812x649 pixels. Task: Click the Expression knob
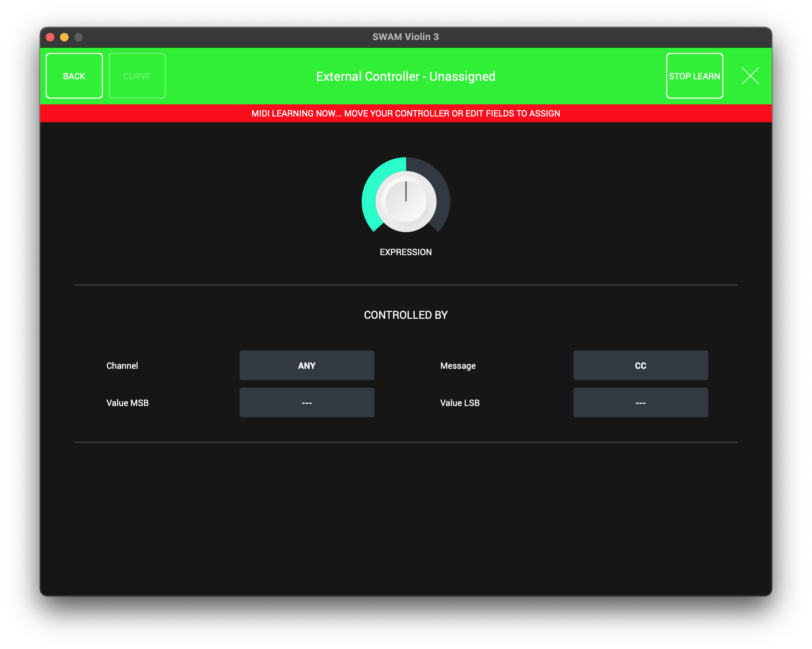[x=406, y=202]
